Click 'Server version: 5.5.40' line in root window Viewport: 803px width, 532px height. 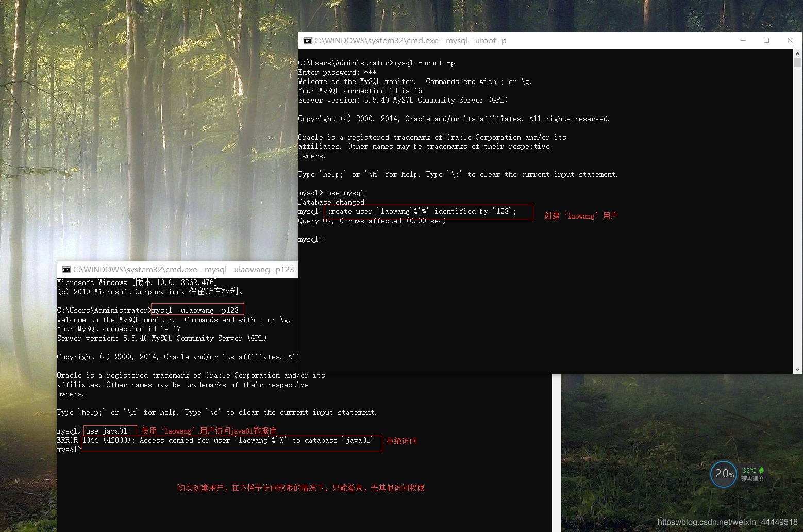pos(403,101)
